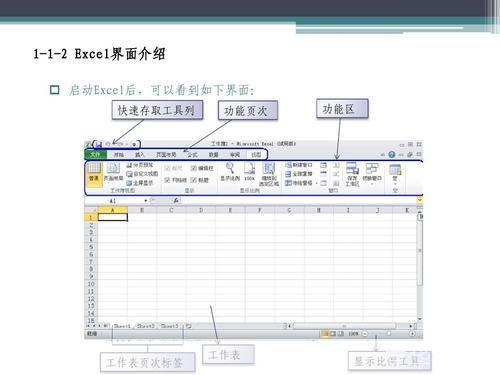The image size is (500, 375).
Task: Toggle the 网格线 Gridlines checkbox
Action: click(175, 180)
